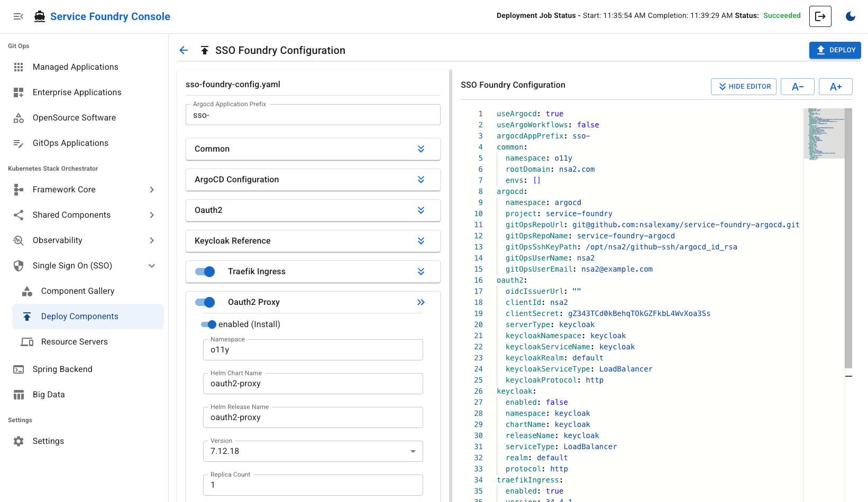Click the Argocd Application Prefix field
Image resolution: width=868 pixels, height=502 pixels.
tap(313, 115)
